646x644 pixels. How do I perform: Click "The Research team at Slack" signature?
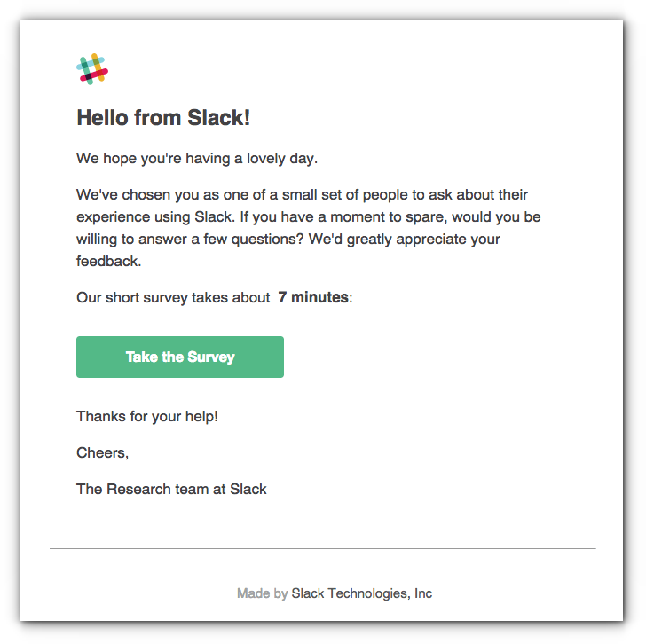pos(171,489)
